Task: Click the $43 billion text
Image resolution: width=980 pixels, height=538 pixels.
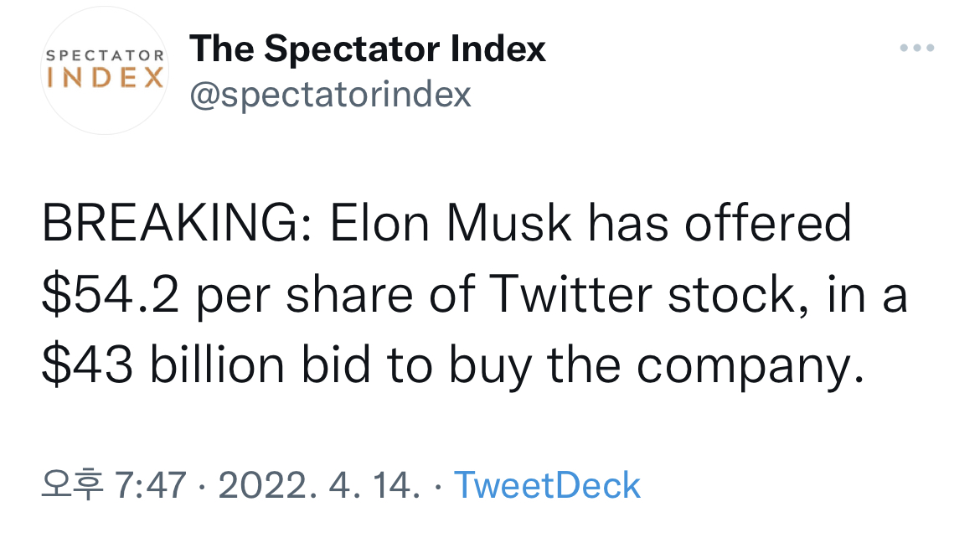Action: (x=163, y=365)
